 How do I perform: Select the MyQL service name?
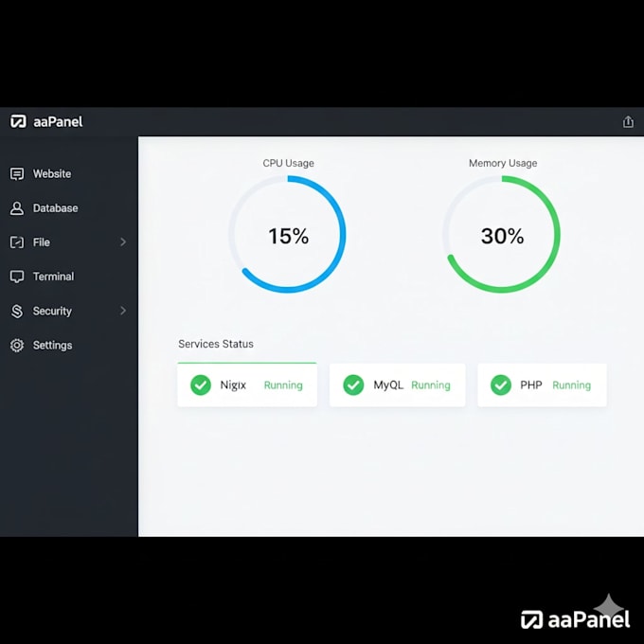coord(388,385)
